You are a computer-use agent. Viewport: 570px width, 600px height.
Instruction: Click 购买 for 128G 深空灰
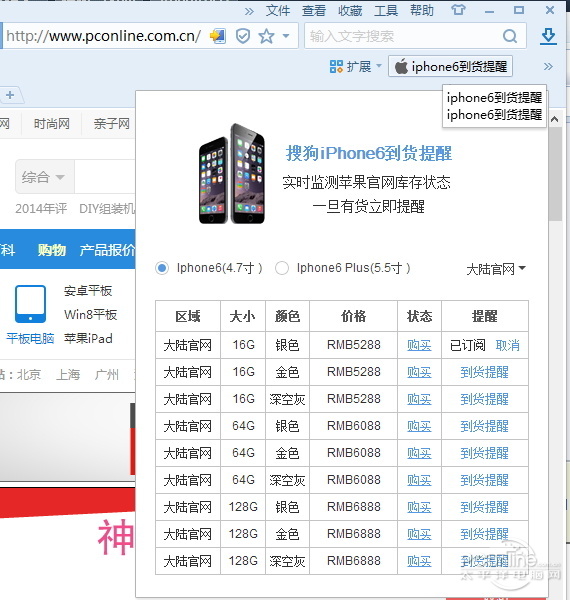pyautogui.click(x=419, y=561)
